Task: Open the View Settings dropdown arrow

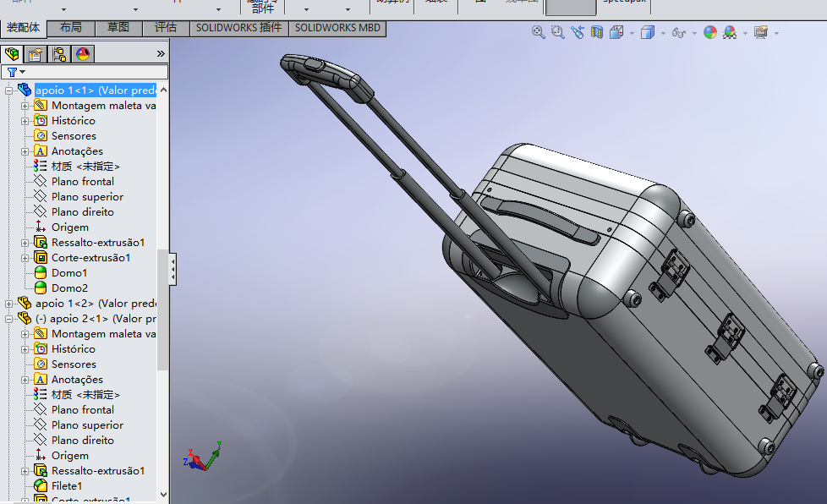Action: [x=776, y=33]
